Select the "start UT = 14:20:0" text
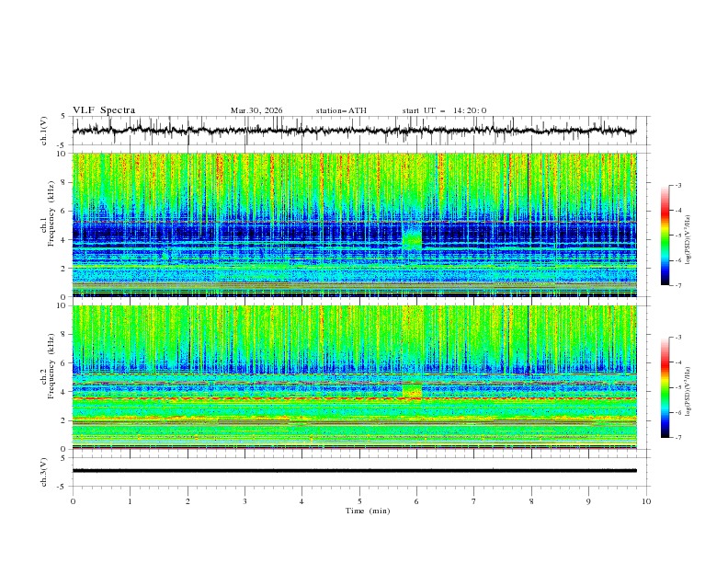This screenshot has width=728, height=563. (444, 110)
